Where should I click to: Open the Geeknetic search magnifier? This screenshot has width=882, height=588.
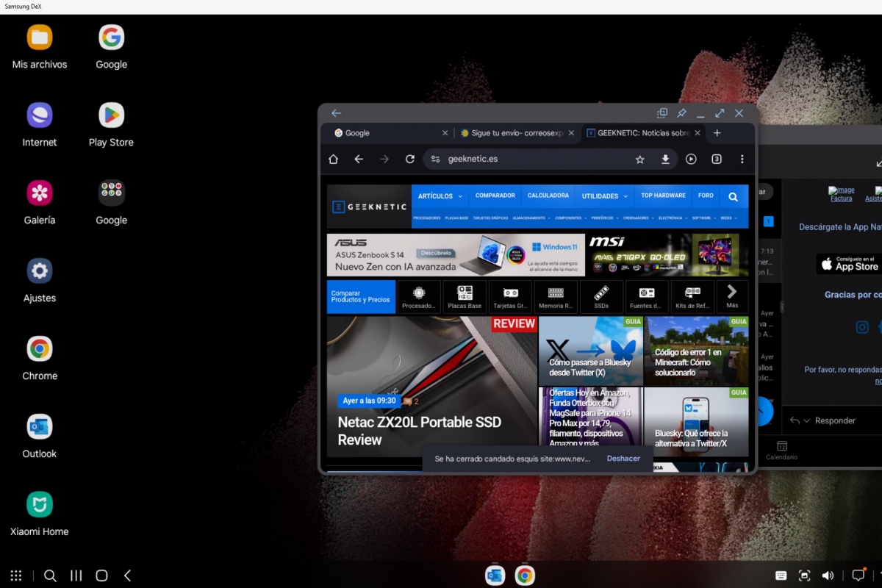[732, 196]
